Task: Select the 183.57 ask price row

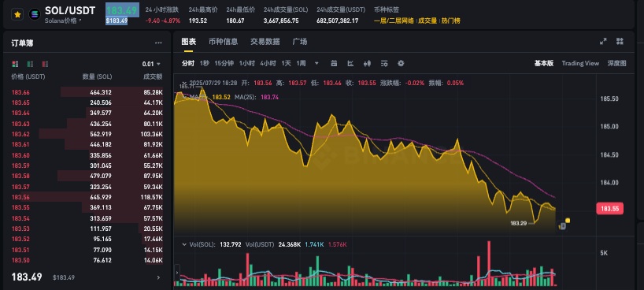Action: [x=87, y=187]
